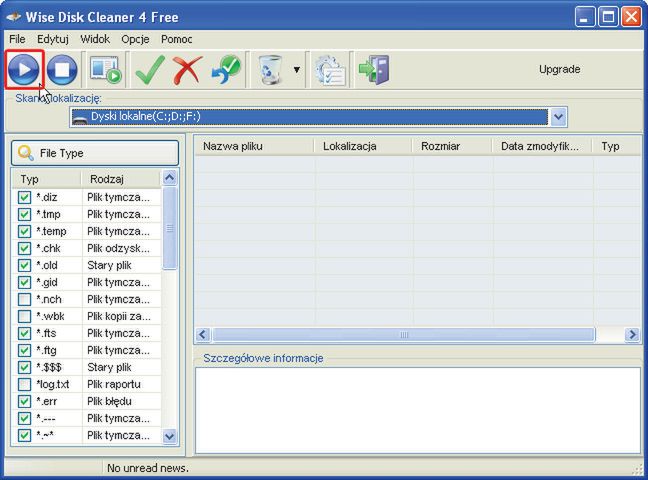Open the Pomoc menu
Screen dimensions: 648x480
pos(176,39)
